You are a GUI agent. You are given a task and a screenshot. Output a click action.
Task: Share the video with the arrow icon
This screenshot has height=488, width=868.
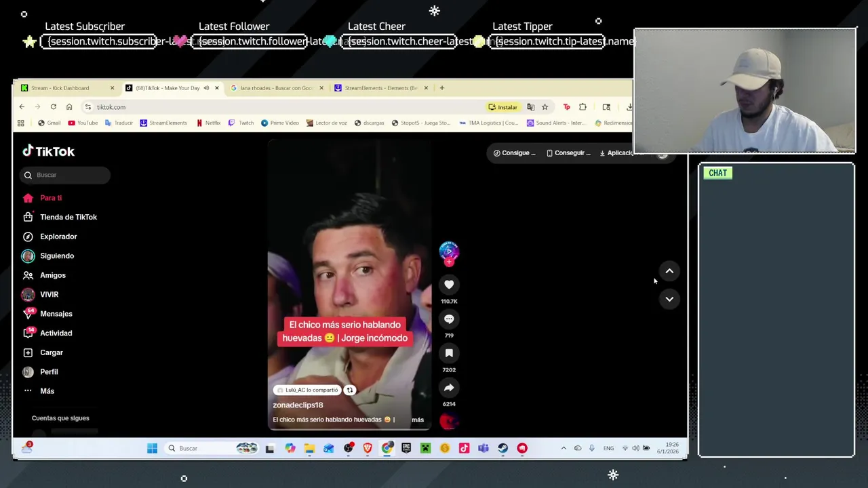tap(449, 388)
